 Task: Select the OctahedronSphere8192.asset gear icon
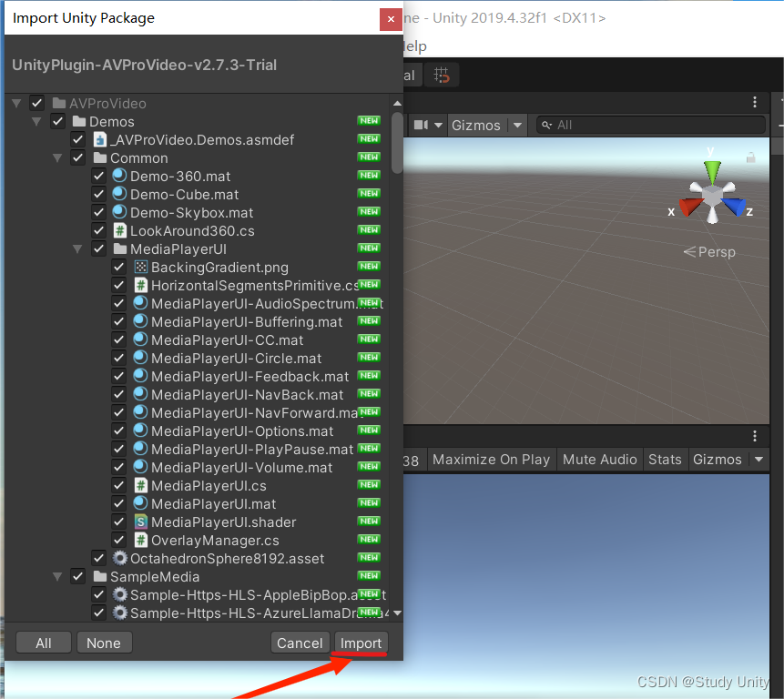point(119,558)
